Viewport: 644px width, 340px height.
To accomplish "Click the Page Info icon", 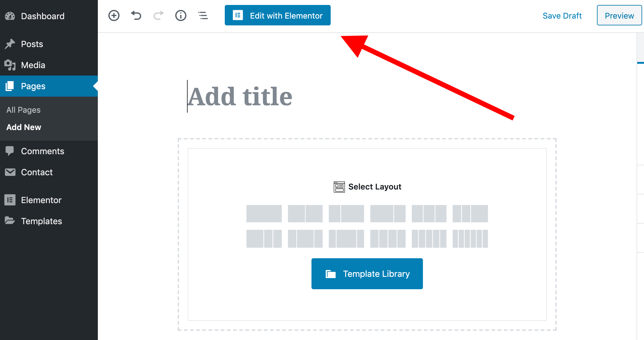I will point(180,16).
